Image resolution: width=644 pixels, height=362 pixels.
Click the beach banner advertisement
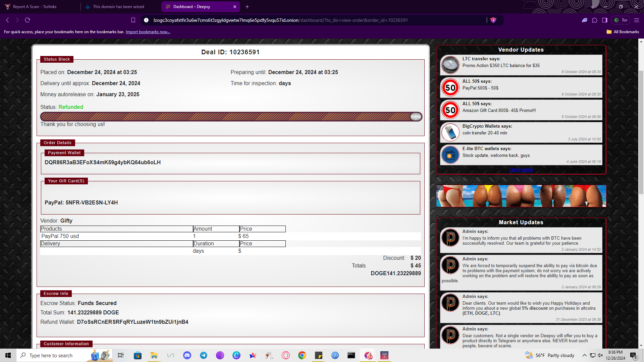pyautogui.click(x=521, y=196)
